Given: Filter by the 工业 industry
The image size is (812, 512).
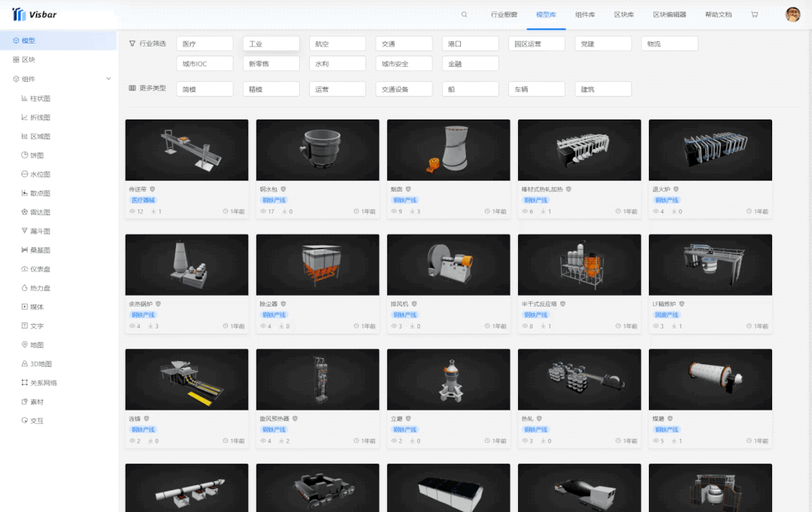Looking at the screenshot, I should click(x=271, y=44).
